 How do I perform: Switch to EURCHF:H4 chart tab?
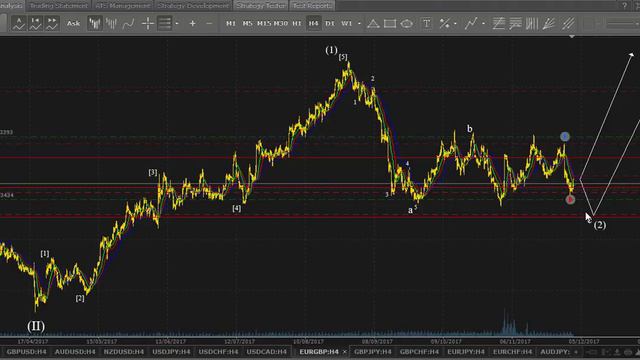click(512, 351)
